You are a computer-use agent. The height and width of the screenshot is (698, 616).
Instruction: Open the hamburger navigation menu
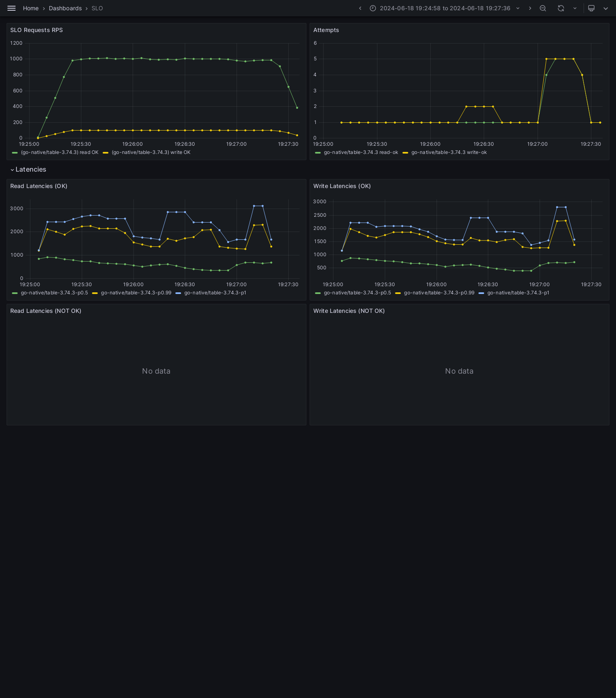11,8
